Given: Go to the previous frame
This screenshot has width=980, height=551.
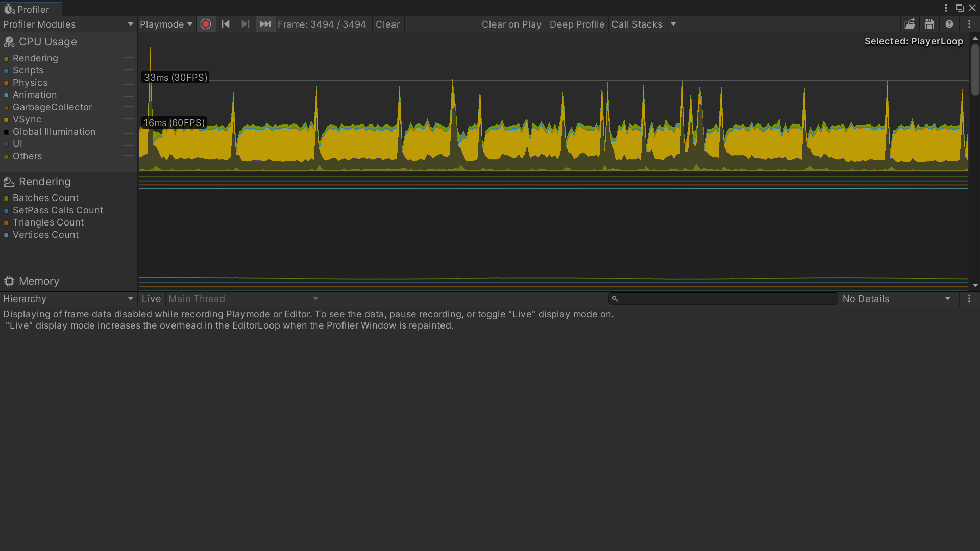Looking at the screenshot, I should coord(226,24).
